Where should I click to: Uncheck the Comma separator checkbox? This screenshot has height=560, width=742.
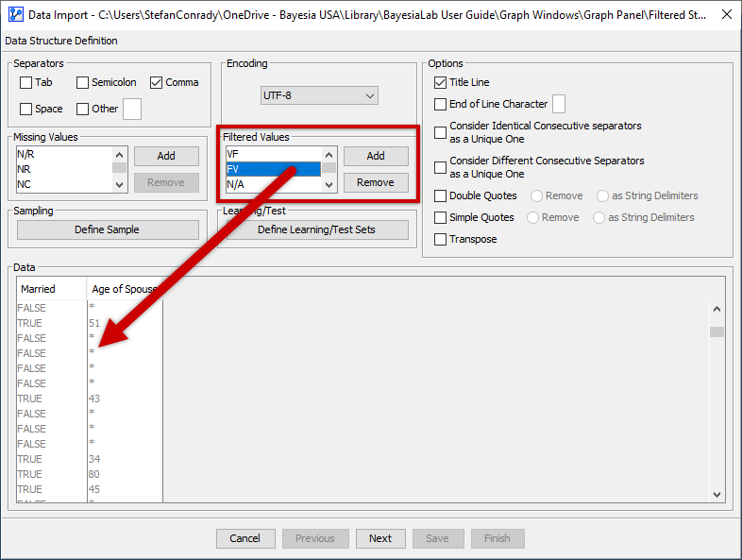tap(157, 83)
